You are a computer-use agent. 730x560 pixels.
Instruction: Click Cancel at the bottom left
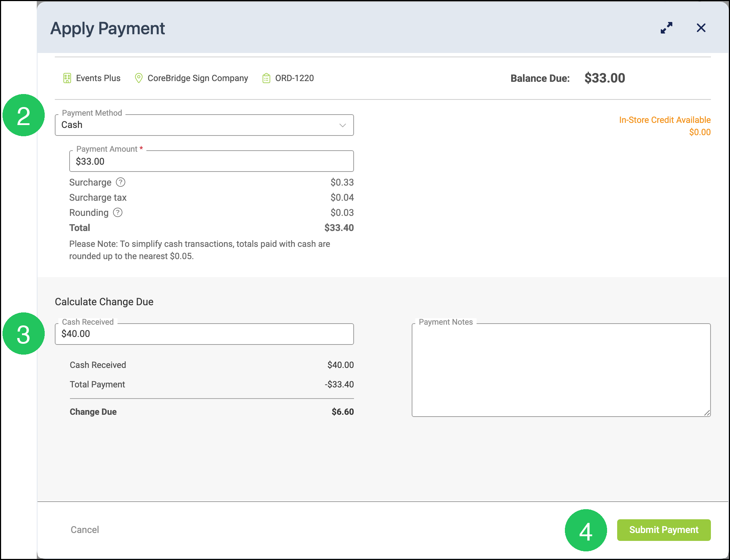tap(85, 530)
